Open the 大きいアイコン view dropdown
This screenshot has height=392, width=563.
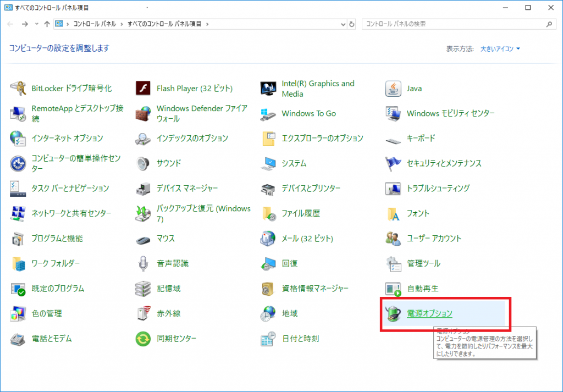pos(500,49)
